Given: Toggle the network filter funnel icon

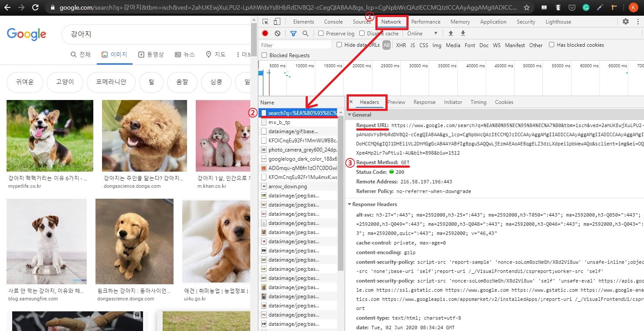Looking at the screenshot, I should (293, 33).
